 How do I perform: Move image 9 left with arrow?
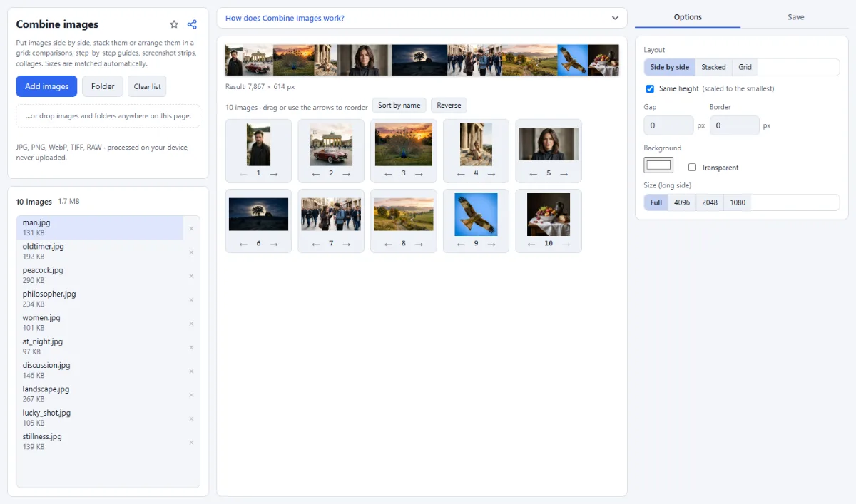[461, 244]
